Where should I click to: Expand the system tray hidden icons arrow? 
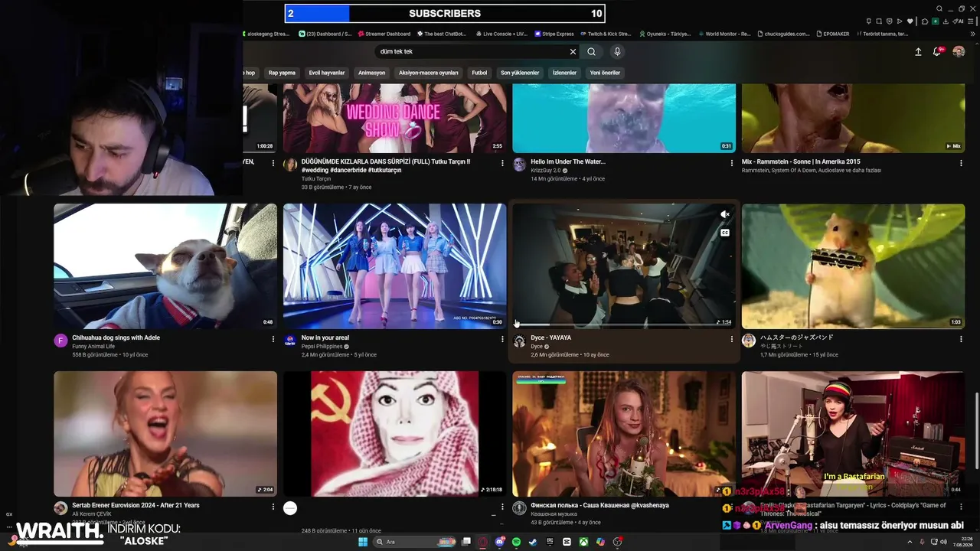tap(910, 542)
